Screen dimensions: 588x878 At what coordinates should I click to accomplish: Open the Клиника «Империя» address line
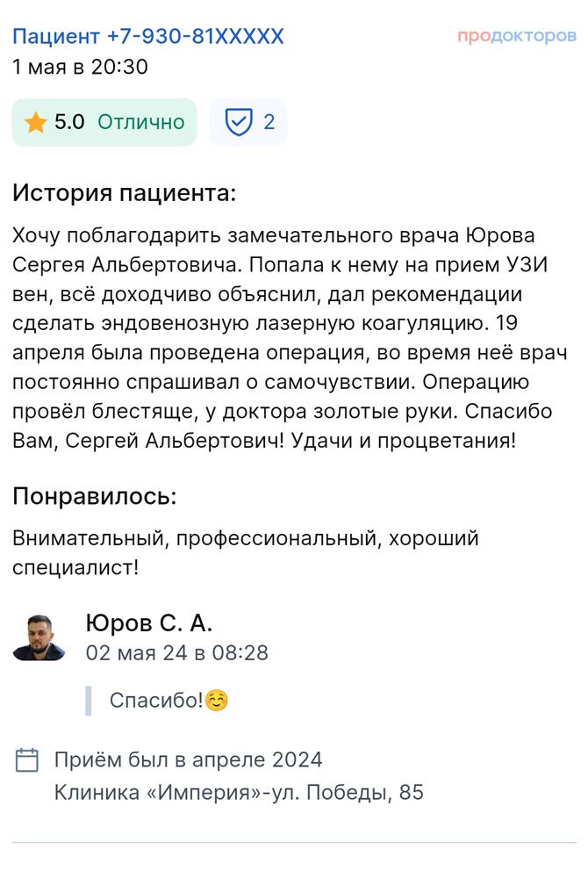point(239,793)
